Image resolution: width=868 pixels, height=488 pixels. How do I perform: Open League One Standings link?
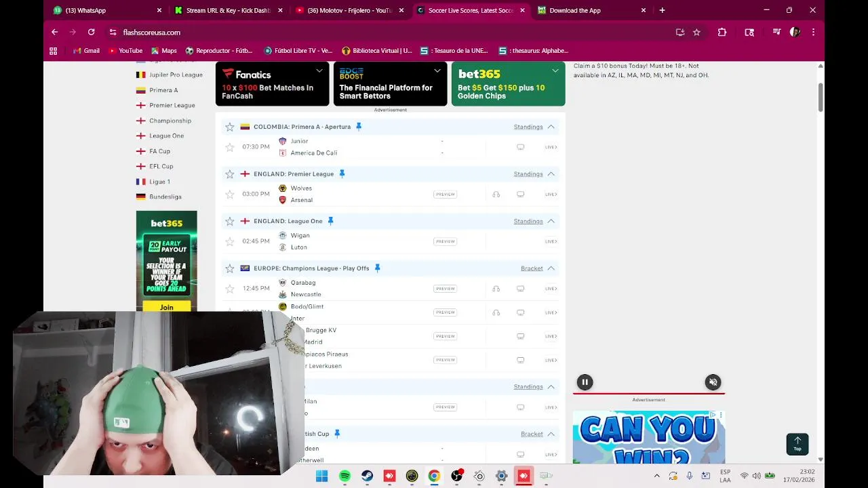pos(528,221)
